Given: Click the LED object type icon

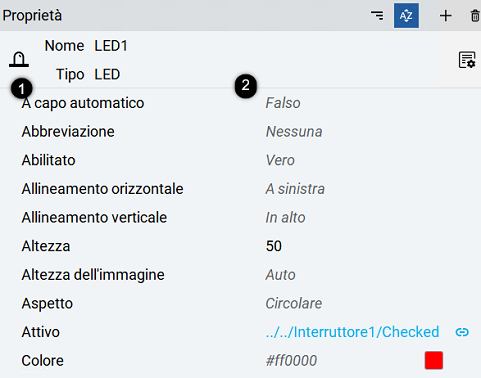Looking at the screenshot, I should 19,60.
